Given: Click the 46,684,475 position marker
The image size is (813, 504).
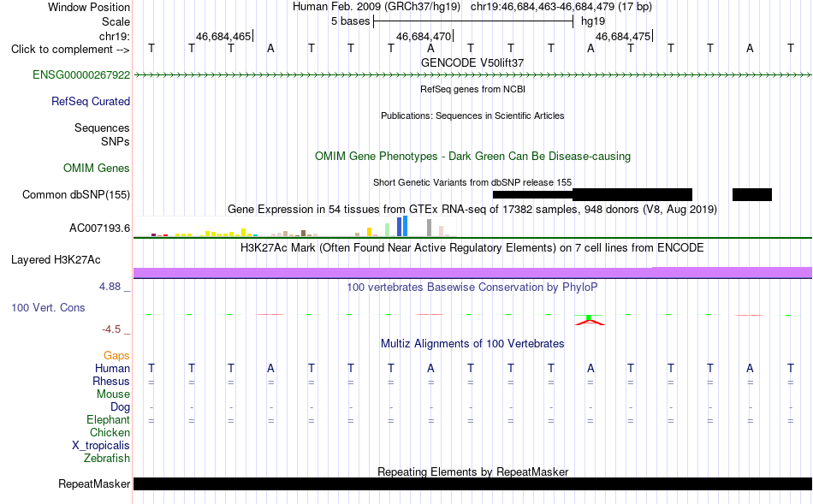Looking at the screenshot, I should click(623, 37).
